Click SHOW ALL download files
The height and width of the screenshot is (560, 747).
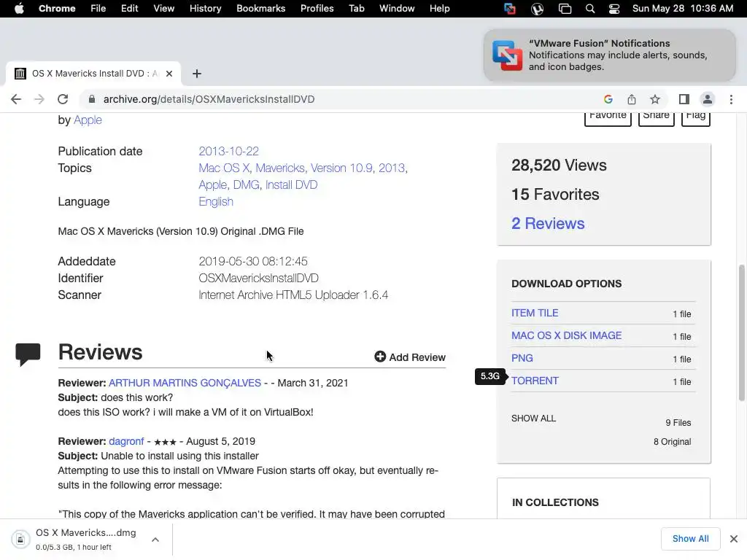click(x=533, y=419)
